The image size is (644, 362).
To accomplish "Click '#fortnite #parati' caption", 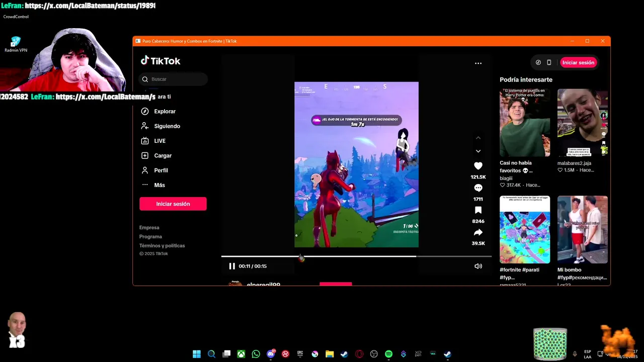I will (519, 274).
